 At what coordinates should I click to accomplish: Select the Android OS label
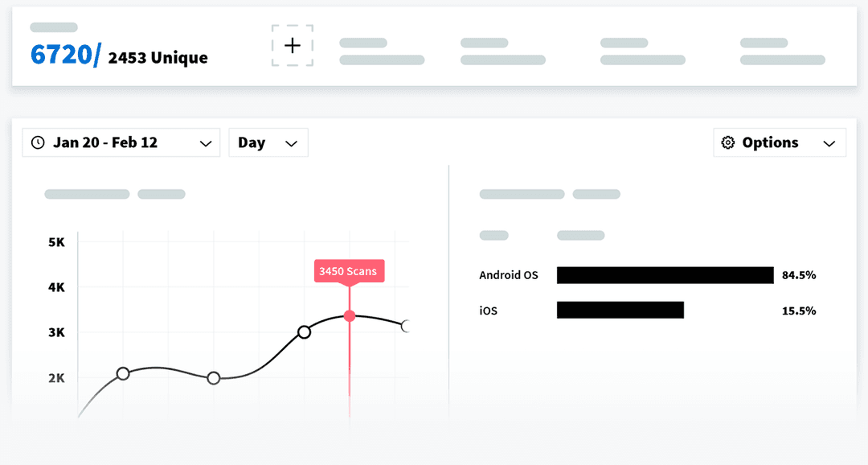508,274
